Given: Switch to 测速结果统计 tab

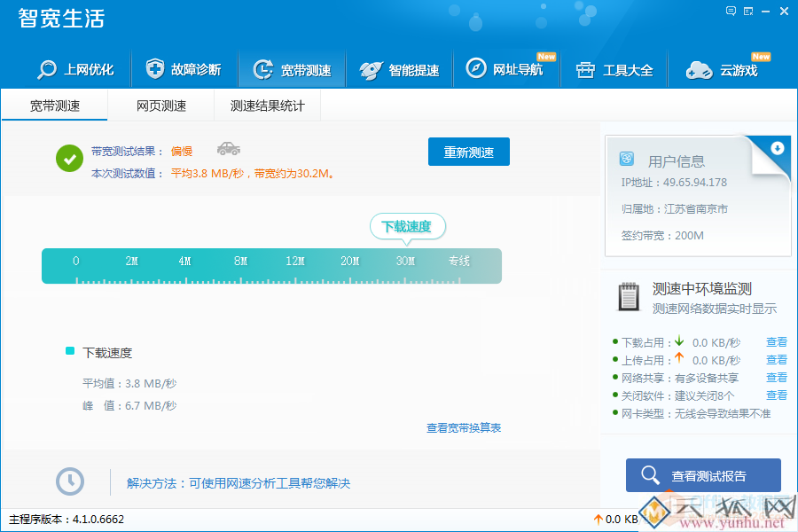Looking at the screenshot, I should point(267,106).
